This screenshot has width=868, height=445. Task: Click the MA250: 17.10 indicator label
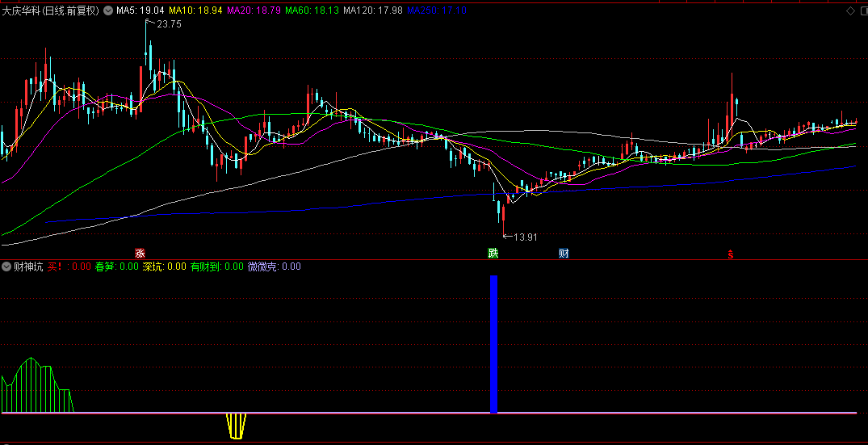436,10
